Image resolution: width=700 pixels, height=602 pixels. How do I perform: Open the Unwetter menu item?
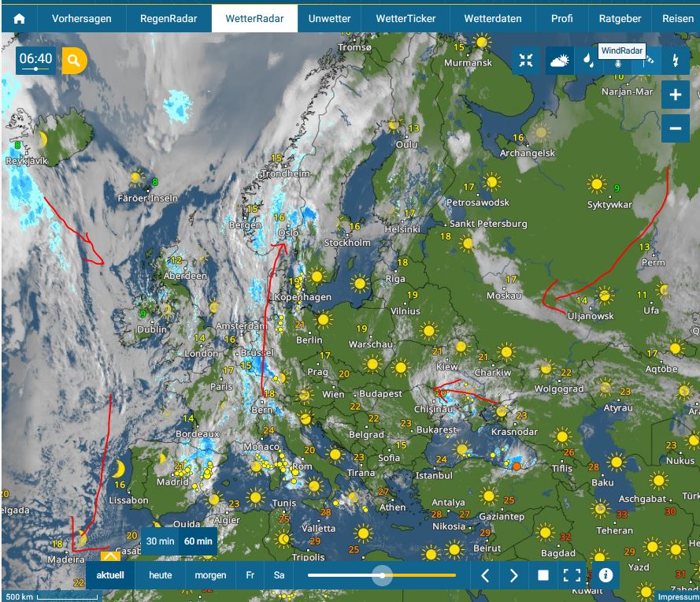coord(329,18)
